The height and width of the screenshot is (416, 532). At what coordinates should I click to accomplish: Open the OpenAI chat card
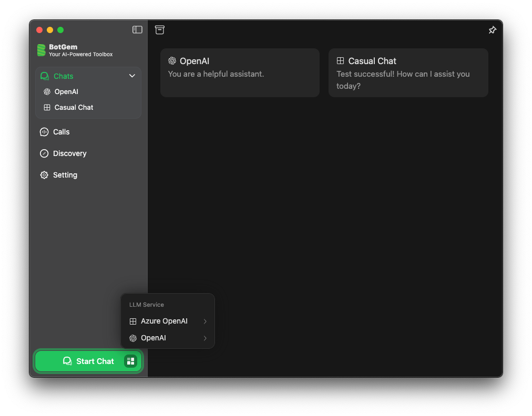point(240,72)
